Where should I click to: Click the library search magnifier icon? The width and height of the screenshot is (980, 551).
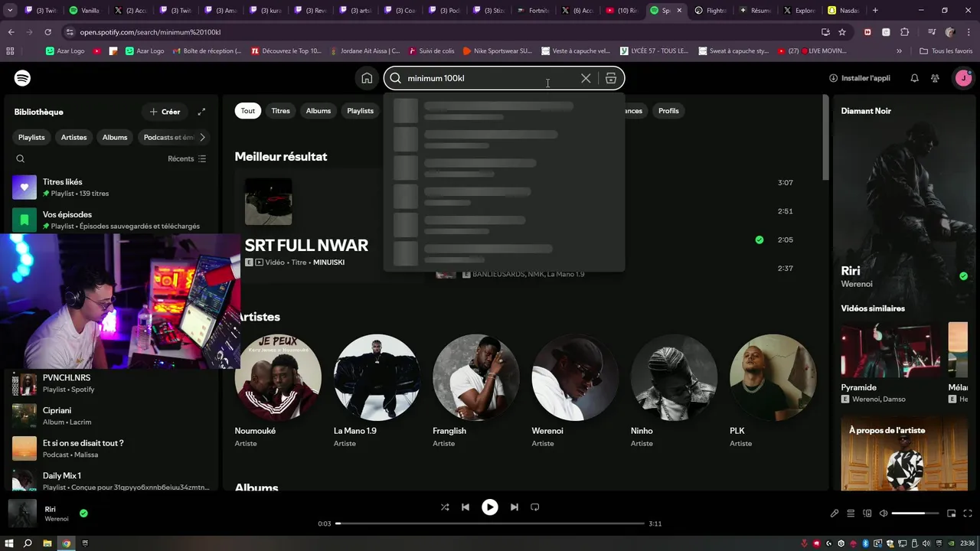click(x=21, y=158)
